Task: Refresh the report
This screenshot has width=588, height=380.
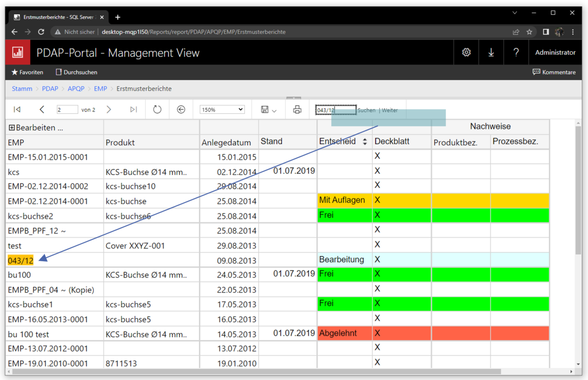Action: pyautogui.click(x=157, y=110)
